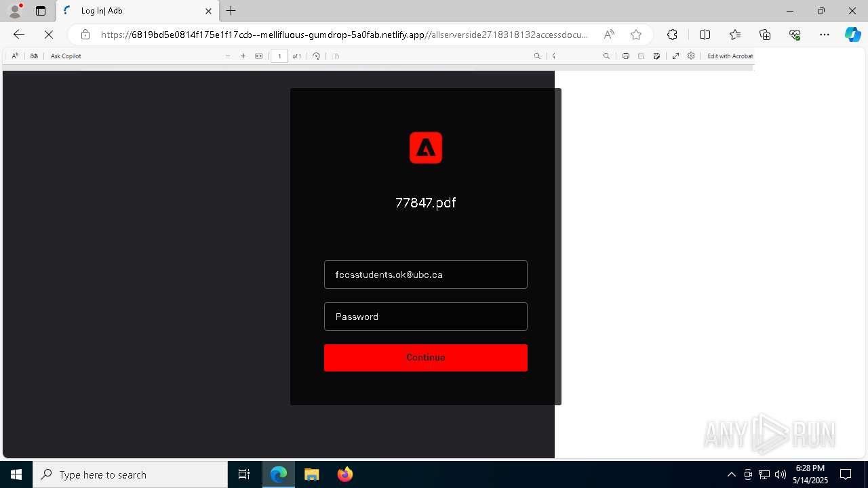
Task: Click the 77847.pdf file name
Action: (x=425, y=203)
